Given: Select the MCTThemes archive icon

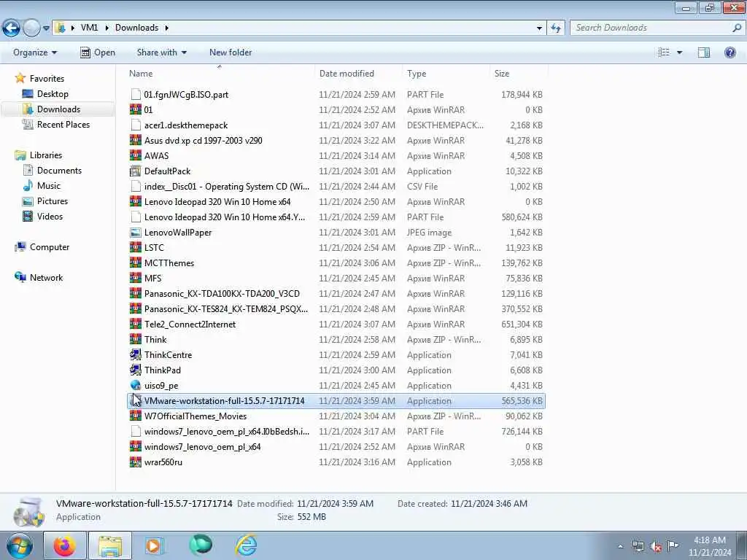Looking at the screenshot, I should tap(136, 262).
